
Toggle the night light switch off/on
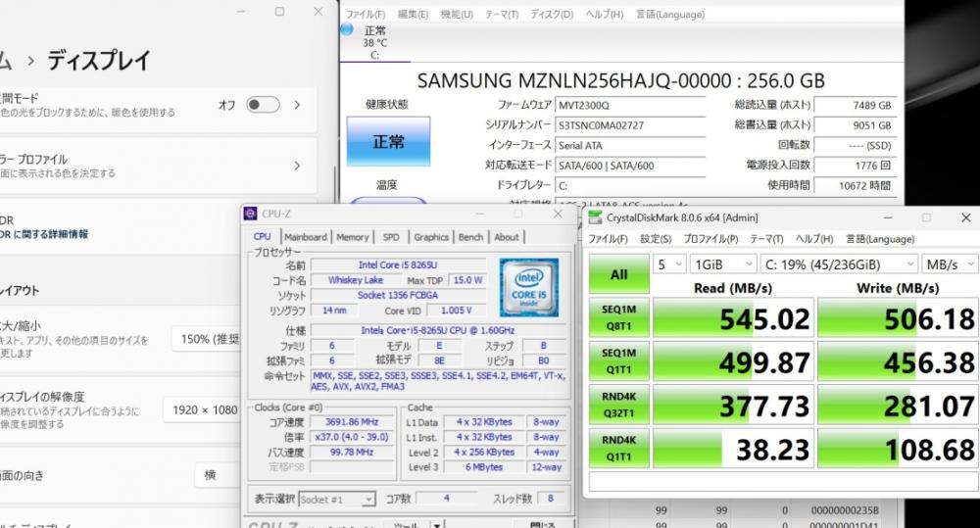(263, 105)
